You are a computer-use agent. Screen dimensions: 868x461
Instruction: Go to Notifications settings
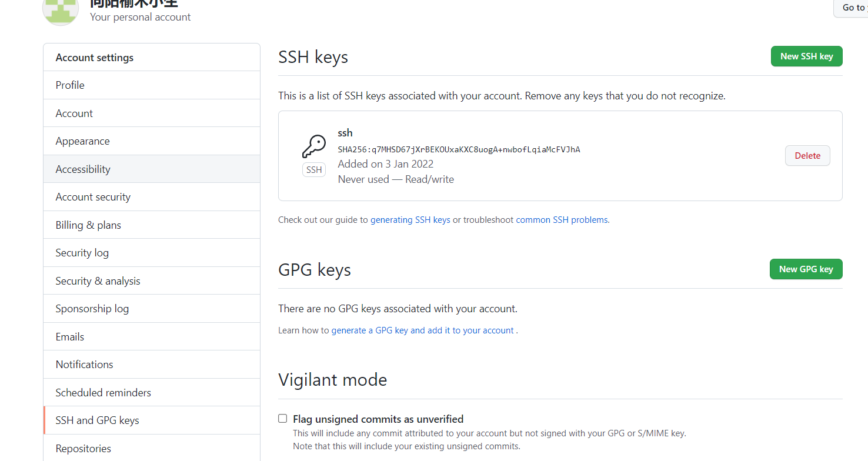(84, 365)
